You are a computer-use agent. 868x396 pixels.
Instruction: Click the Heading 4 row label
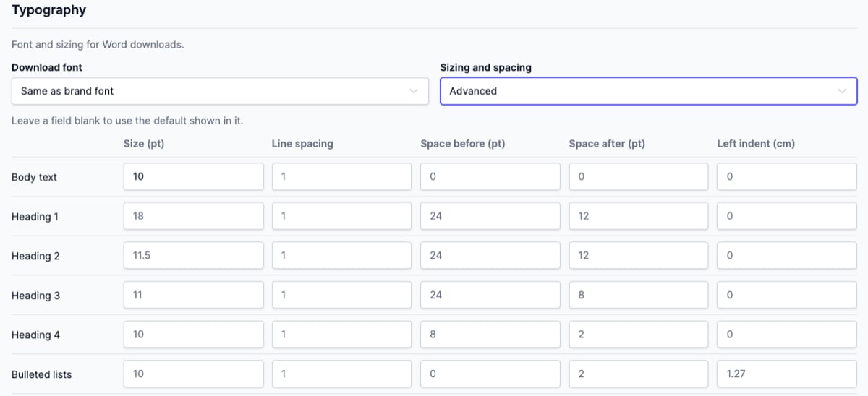35,335
